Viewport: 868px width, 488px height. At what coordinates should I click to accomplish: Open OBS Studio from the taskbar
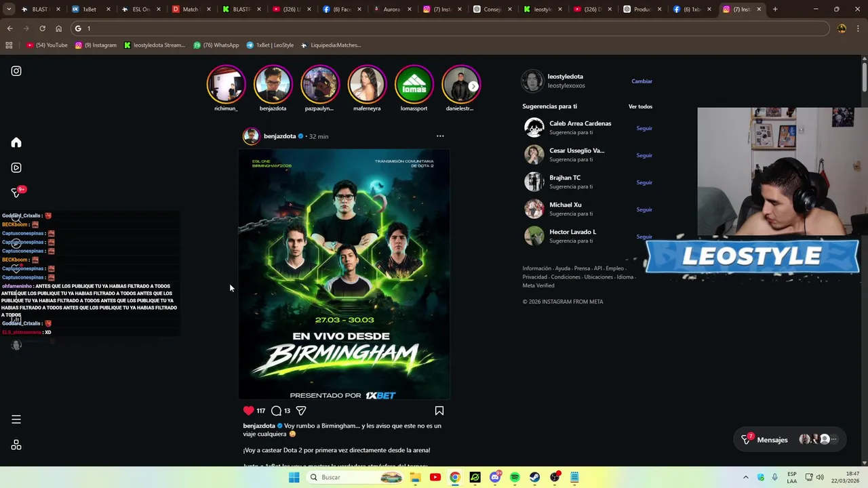click(x=555, y=477)
